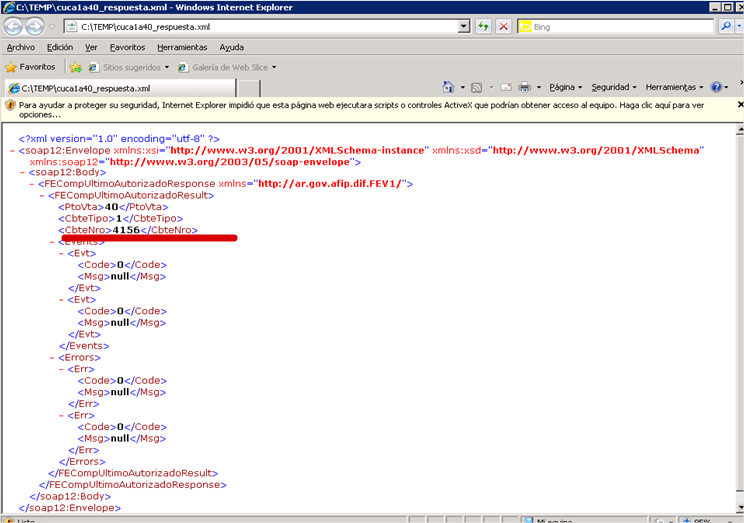Click the Back navigation arrow button
Image resolution: width=744 pixels, height=523 pixels.
coord(13,27)
